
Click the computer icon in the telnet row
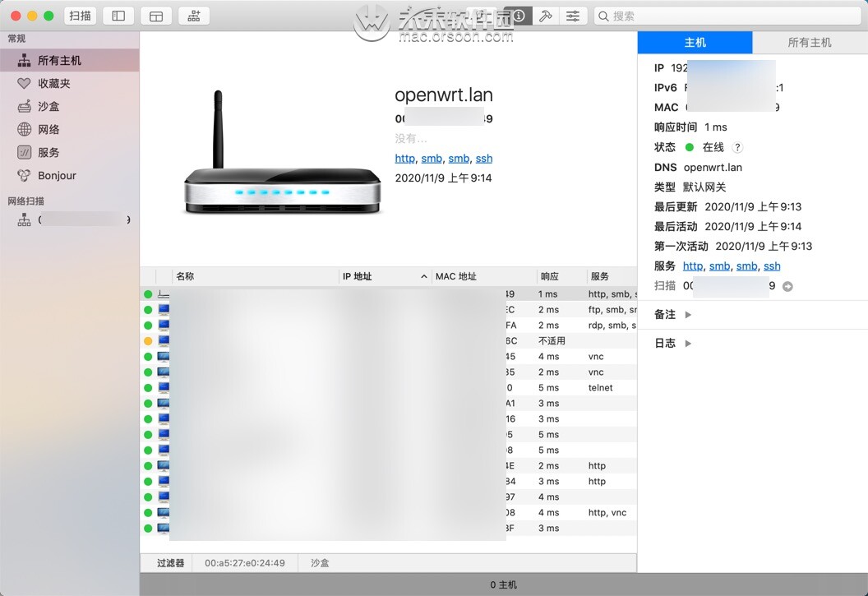tap(164, 388)
